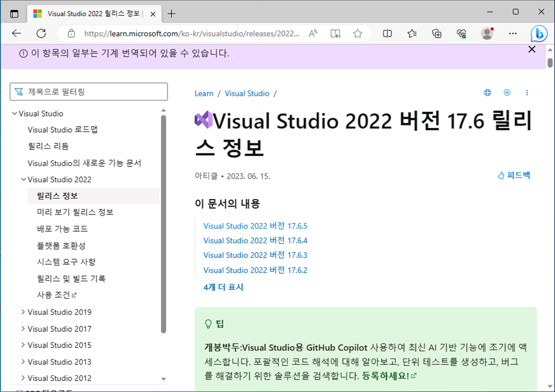Open a new browser tab
The height and width of the screenshot is (392, 555).
tap(171, 14)
